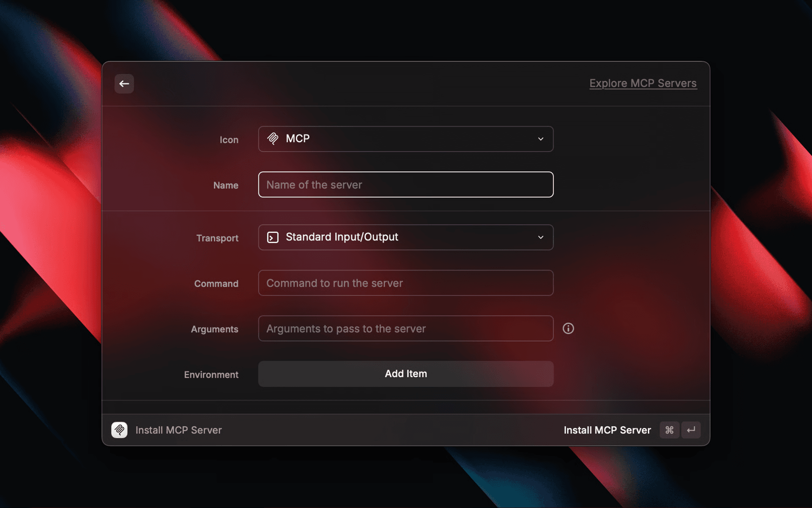Click the Command key symbol near Install MCP Server
Image resolution: width=812 pixels, height=508 pixels.
(x=669, y=430)
